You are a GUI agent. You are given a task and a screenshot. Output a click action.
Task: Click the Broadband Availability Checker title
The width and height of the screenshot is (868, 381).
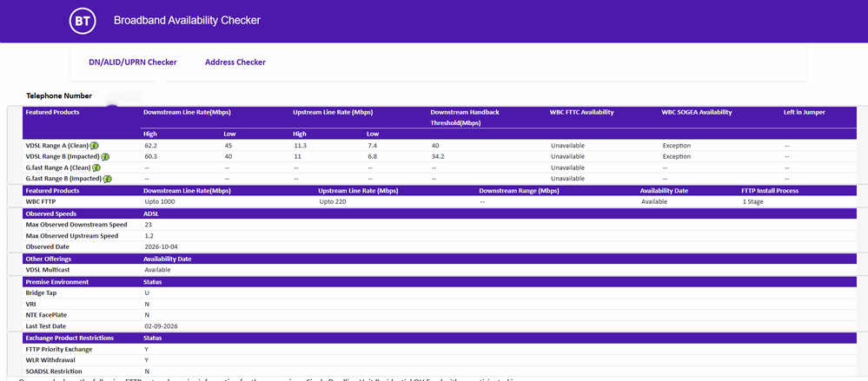click(x=187, y=21)
